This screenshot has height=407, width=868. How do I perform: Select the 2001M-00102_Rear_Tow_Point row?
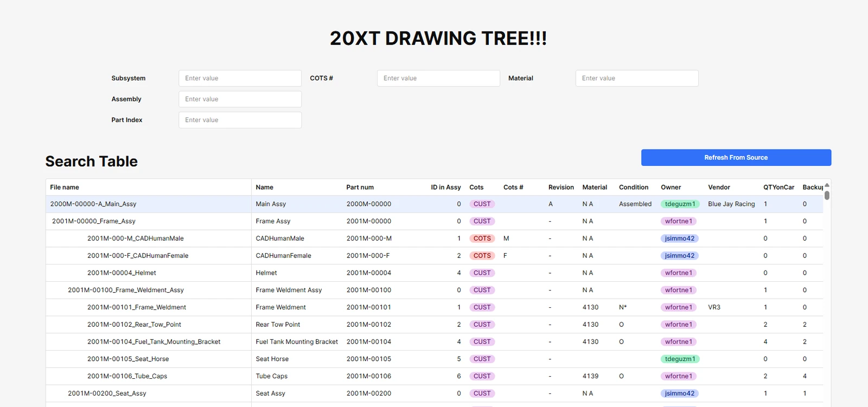pos(434,325)
